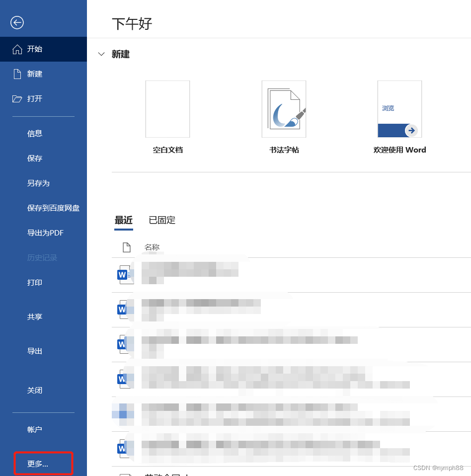Click the file icon in the 名称 header
471x476 pixels.
[x=127, y=247]
